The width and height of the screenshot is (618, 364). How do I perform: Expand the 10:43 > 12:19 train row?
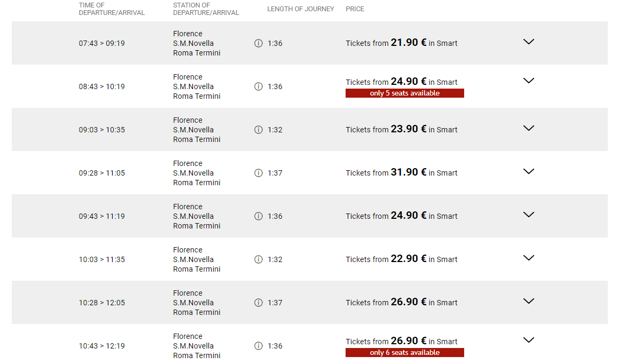(529, 340)
